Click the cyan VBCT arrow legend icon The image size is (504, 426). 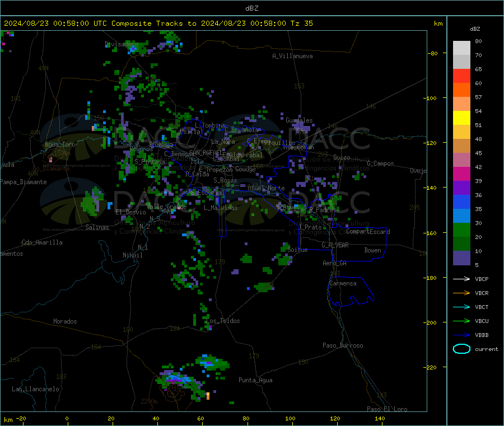click(x=461, y=307)
